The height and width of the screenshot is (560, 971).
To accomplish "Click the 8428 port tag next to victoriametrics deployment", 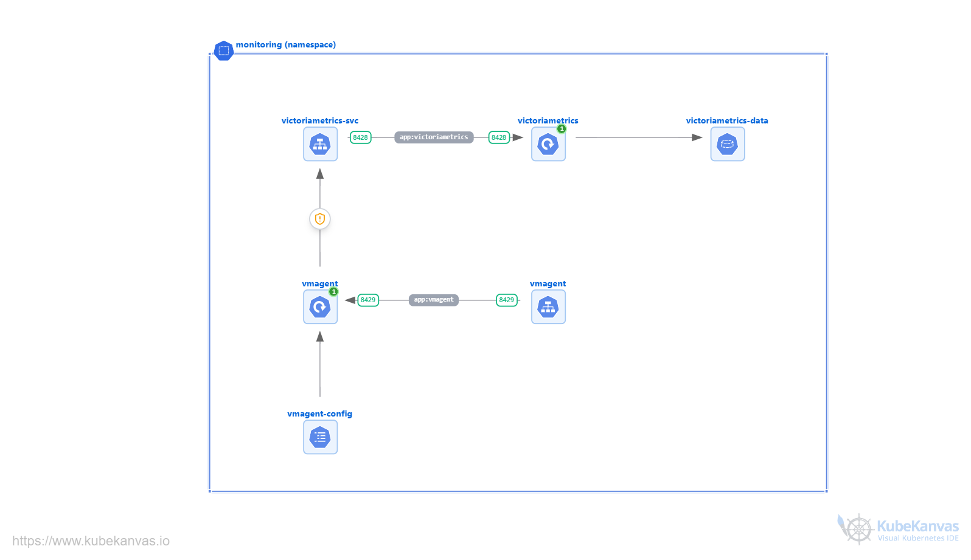I will tap(499, 137).
